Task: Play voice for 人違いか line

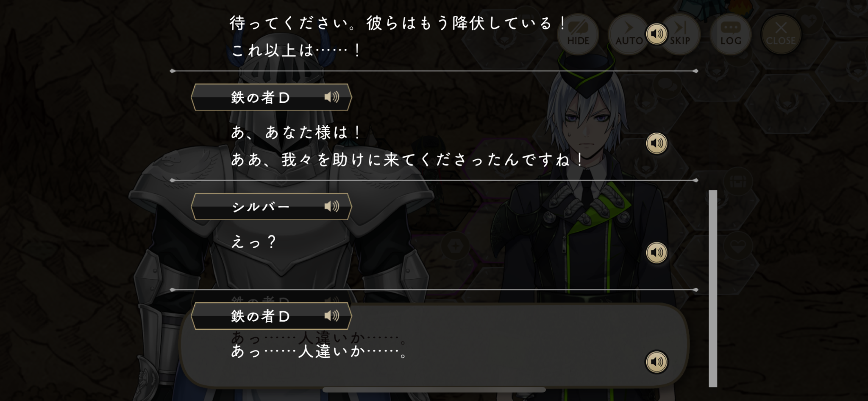Action: coord(657,362)
